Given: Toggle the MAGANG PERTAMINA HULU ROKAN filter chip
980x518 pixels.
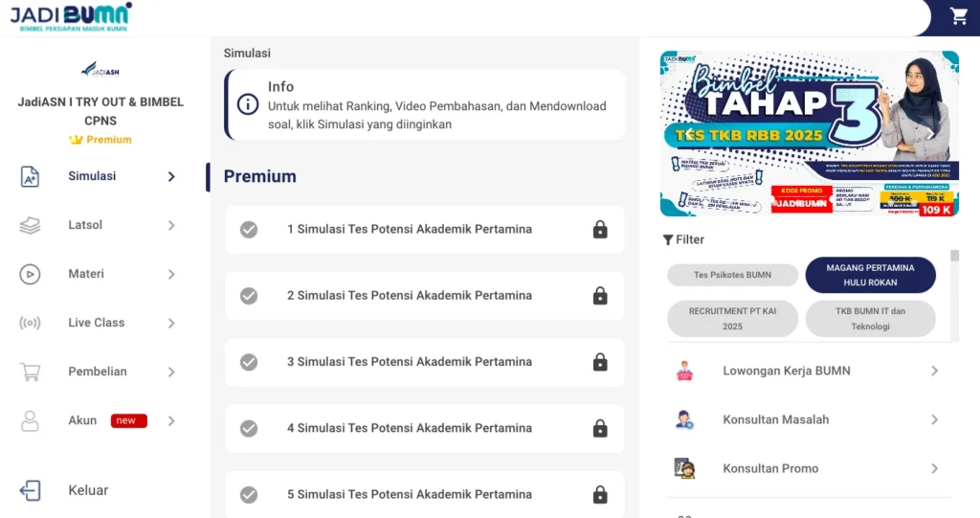Looking at the screenshot, I should point(870,275).
